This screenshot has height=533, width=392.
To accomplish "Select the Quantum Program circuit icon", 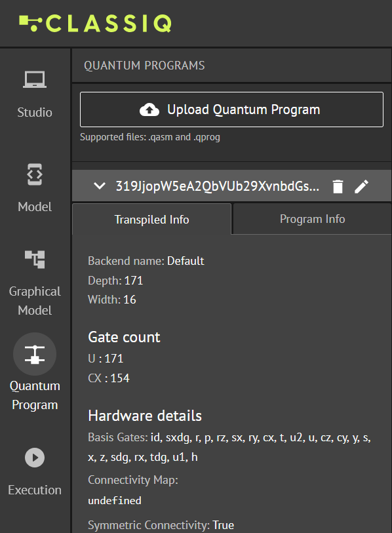I will click(x=35, y=354).
